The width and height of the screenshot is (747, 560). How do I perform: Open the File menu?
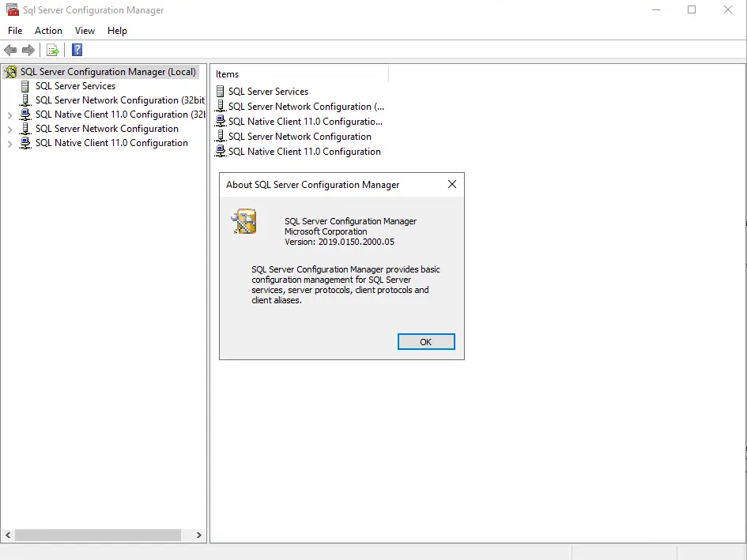[x=15, y=31]
